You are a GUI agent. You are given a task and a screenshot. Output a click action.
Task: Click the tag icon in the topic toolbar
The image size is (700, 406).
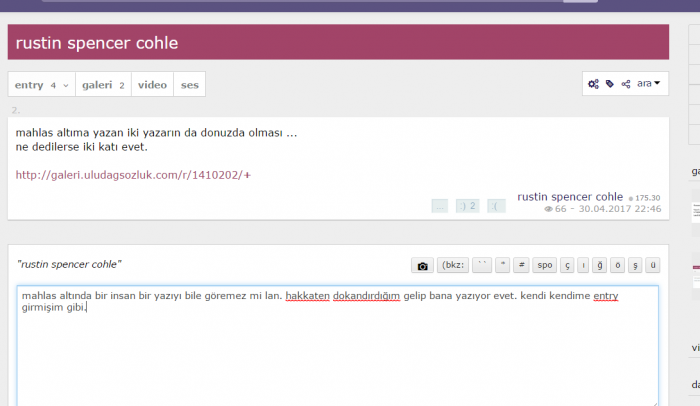[x=610, y=84]
